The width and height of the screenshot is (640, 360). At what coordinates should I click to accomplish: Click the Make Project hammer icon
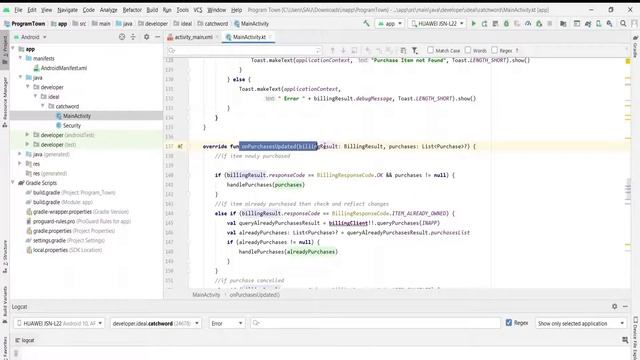[366, 24]
